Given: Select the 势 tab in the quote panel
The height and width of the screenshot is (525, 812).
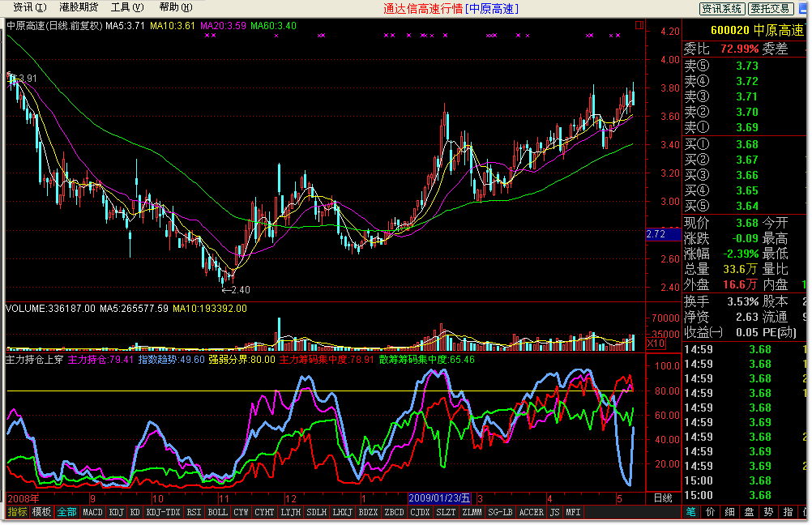Looking at the screenshot, I should click(x=768, y=512).
